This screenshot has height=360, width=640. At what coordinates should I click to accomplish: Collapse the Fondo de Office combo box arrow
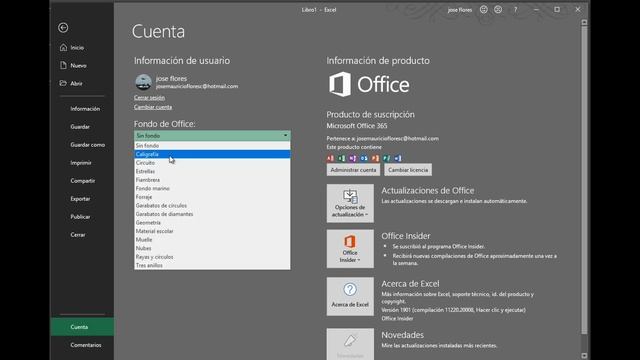(285, 136)
